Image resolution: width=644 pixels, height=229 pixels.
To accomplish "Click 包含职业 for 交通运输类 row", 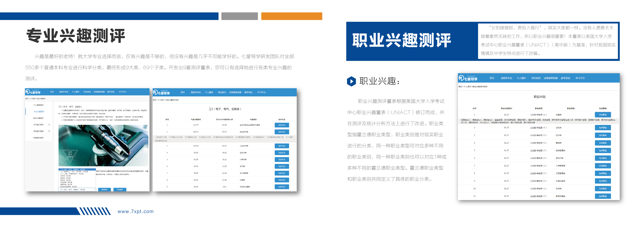I will coord(603,181).
